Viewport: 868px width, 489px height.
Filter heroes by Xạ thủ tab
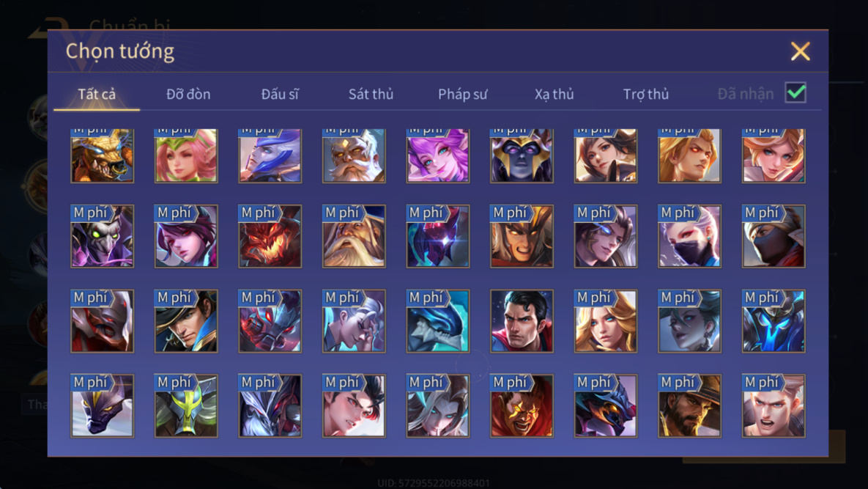554,94
